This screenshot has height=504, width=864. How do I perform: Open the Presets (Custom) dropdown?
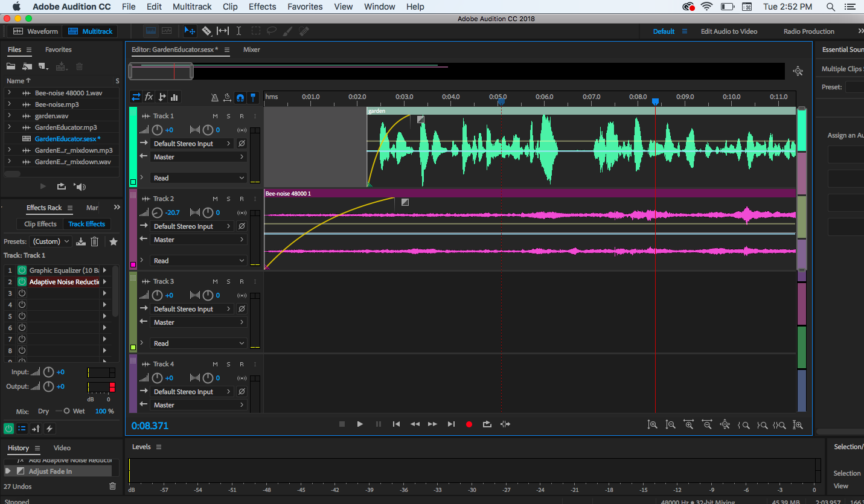tap(51, 241)
